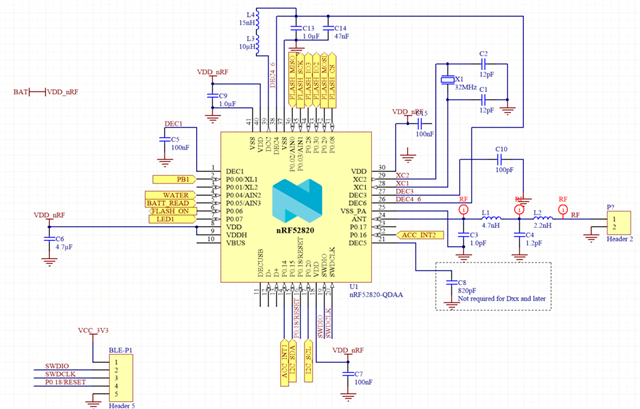Select capacitor C15 symbol

click(420, 123)
